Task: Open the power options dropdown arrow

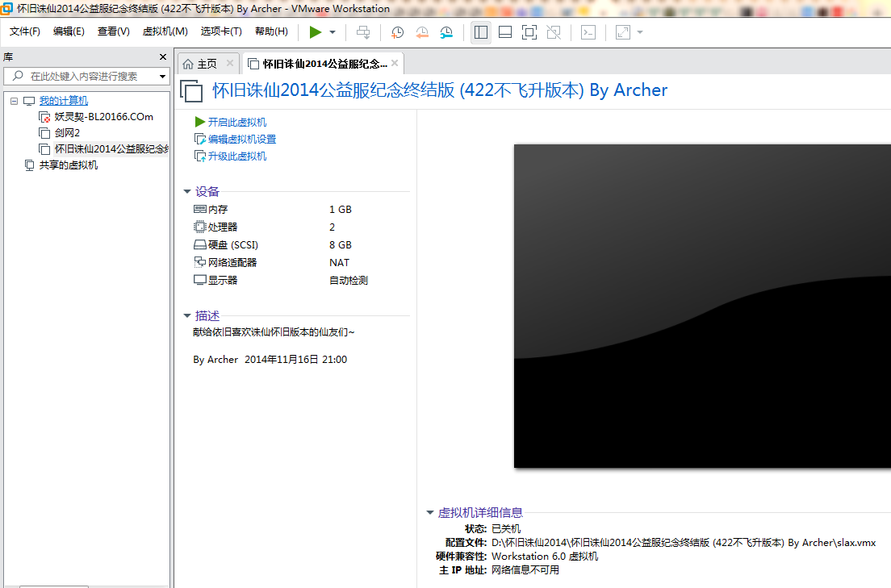Action: click(333, 32)
